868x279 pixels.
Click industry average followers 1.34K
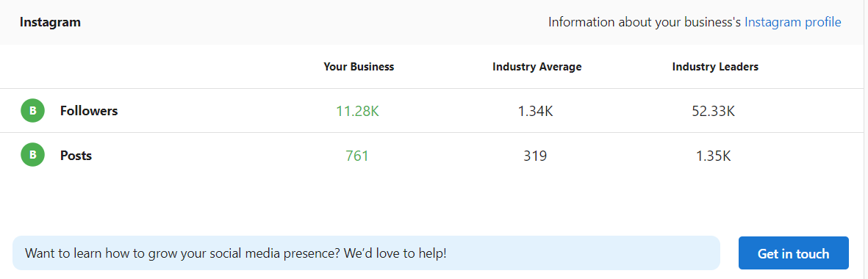point(535,111)
